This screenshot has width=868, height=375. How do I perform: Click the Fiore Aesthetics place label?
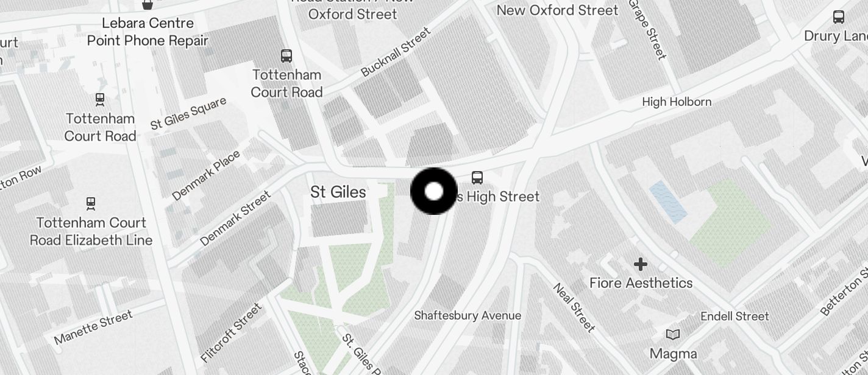(641, 283)
